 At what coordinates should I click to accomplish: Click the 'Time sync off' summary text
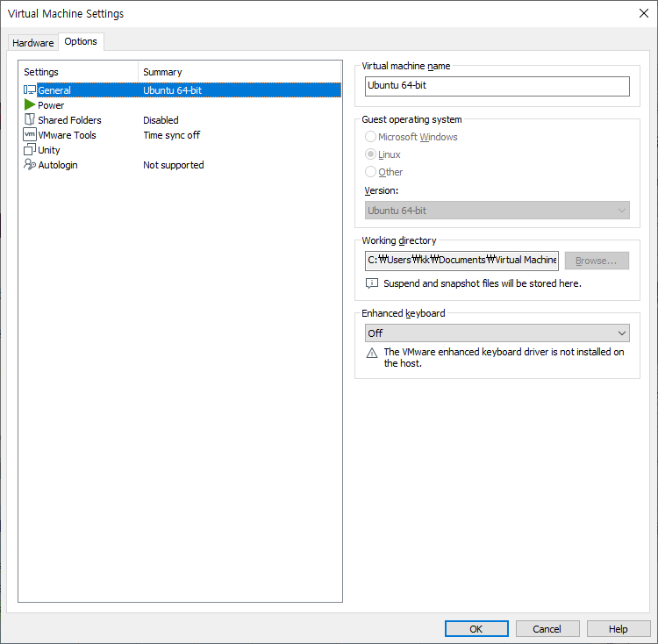tap(172, 135)
